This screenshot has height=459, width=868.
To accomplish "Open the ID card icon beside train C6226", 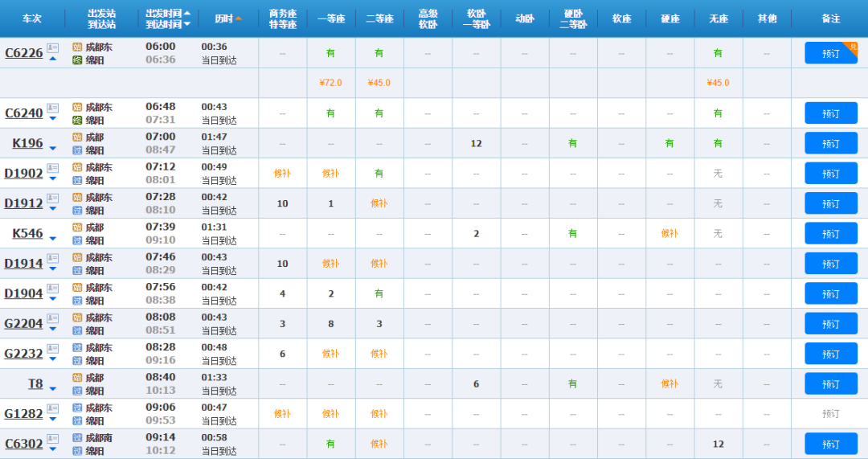I will 52,48.
